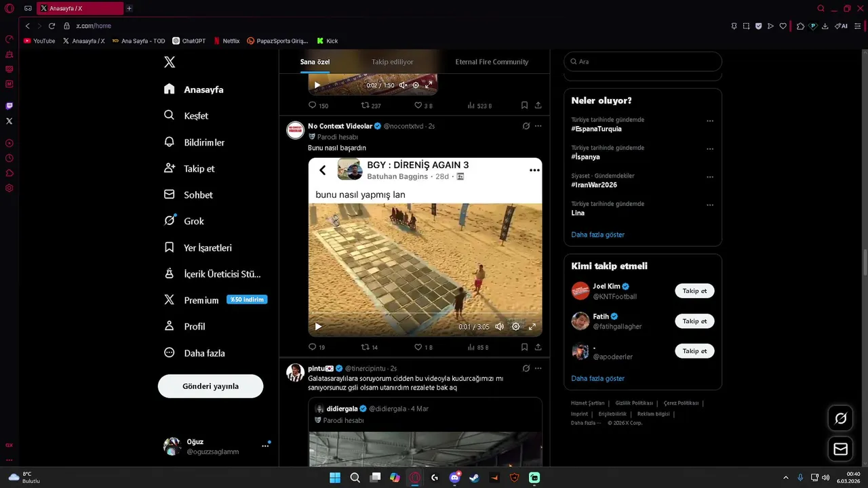Expand Daha fazla footer options

click(586, 423)
